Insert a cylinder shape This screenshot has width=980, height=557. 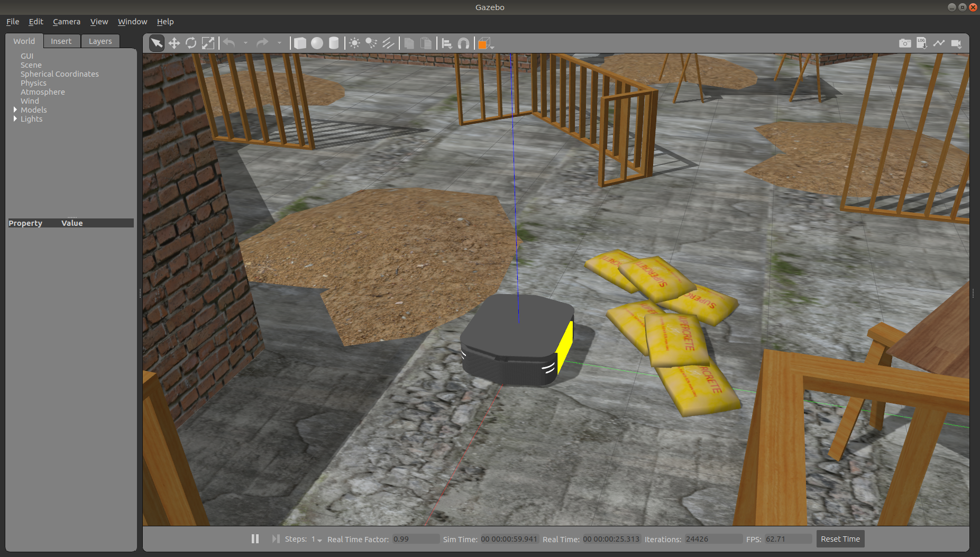coord(334,43)
